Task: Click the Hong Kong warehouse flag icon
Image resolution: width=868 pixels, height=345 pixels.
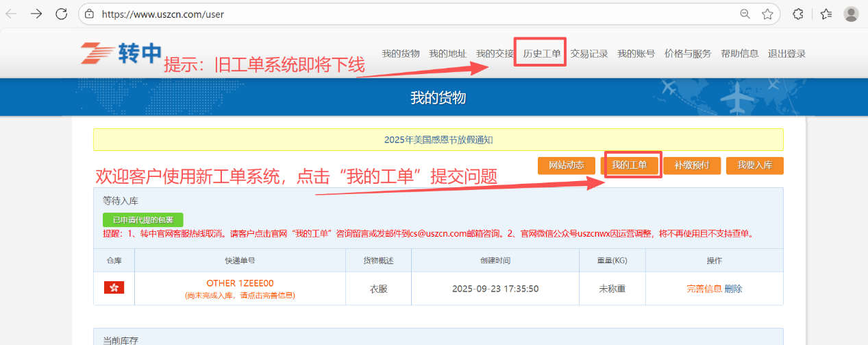Action: click(114, 288)
